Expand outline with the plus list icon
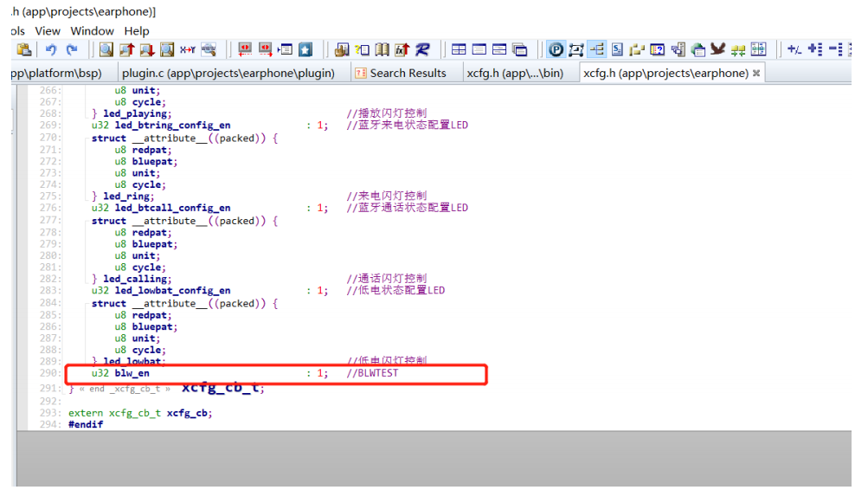 (x=815, y=50)
